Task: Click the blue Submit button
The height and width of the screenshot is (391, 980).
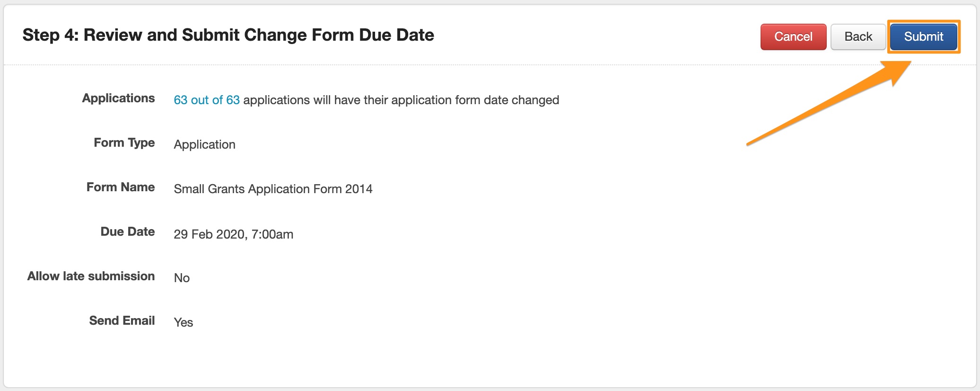Action: click(923, 36)
